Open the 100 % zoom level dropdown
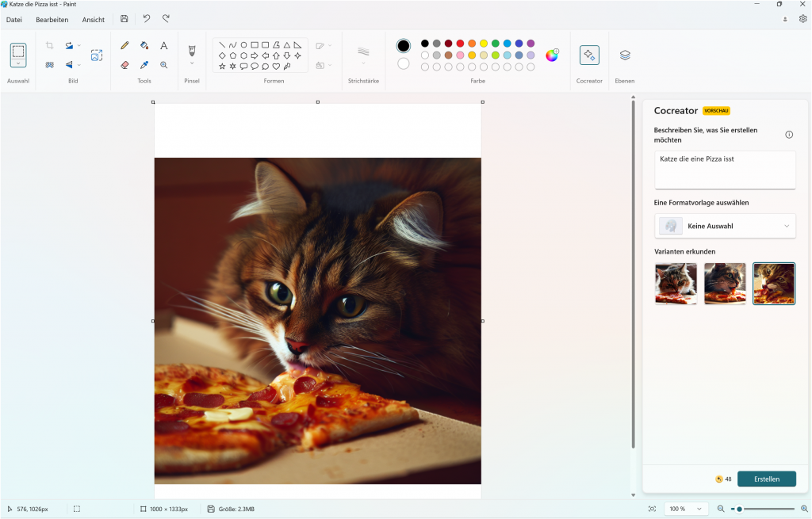The width and height of the screenshot is (812, 519). pyautogui.click(x=686, y=509)
